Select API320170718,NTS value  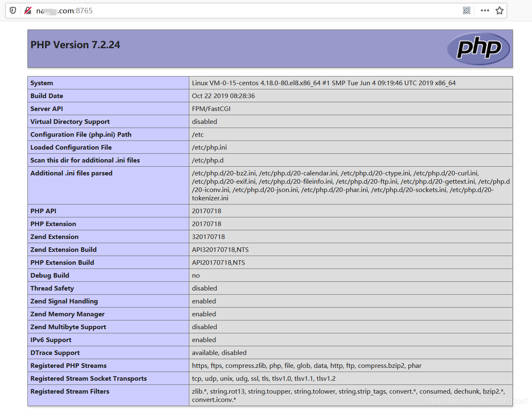tap(220, 250)
